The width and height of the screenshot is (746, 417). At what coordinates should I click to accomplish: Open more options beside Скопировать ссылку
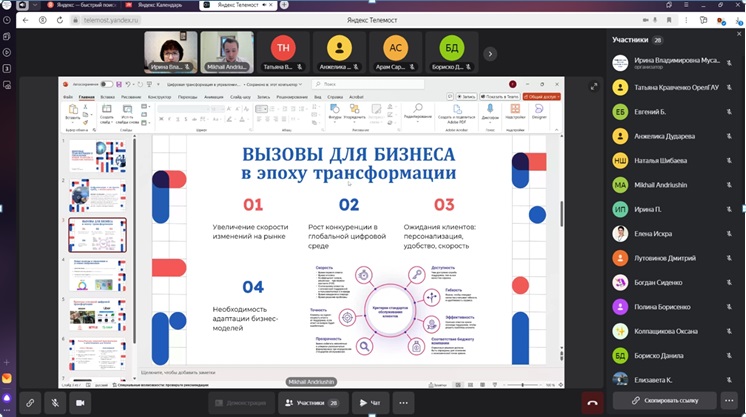click(729, 400)
